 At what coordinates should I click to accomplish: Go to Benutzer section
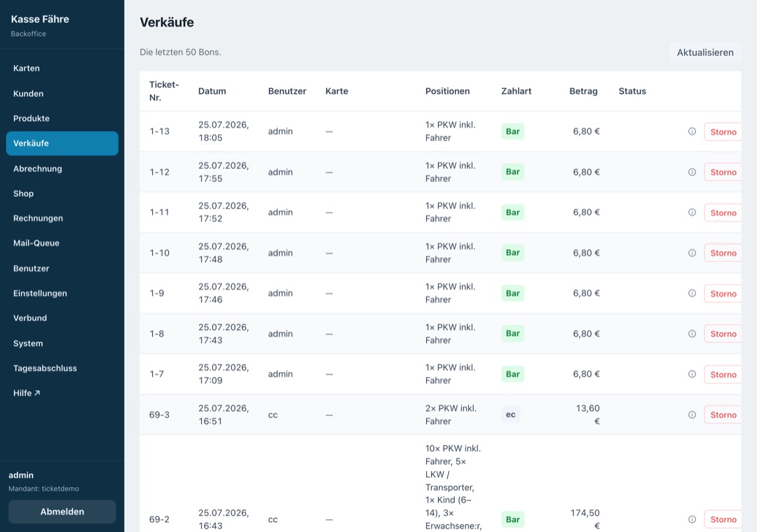pyautogui.click(x=62, y=268)
